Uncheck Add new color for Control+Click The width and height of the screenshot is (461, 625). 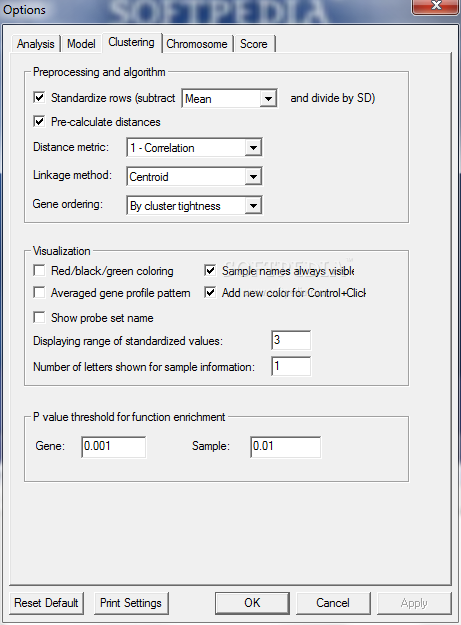tap(210, 293)
